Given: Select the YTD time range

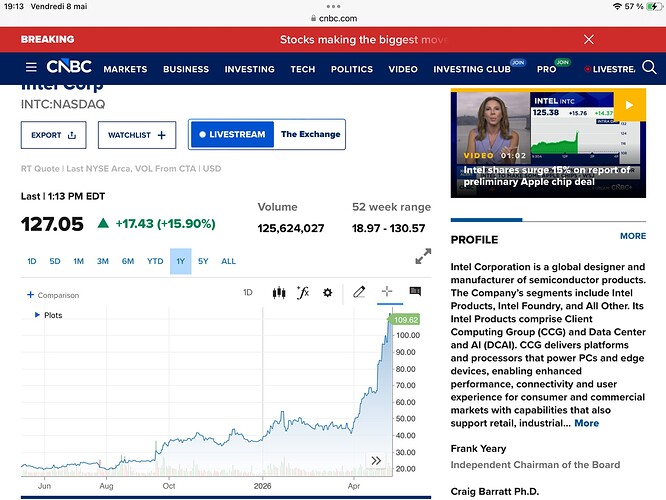Looking at the screenshot, I should click(155, 261).
